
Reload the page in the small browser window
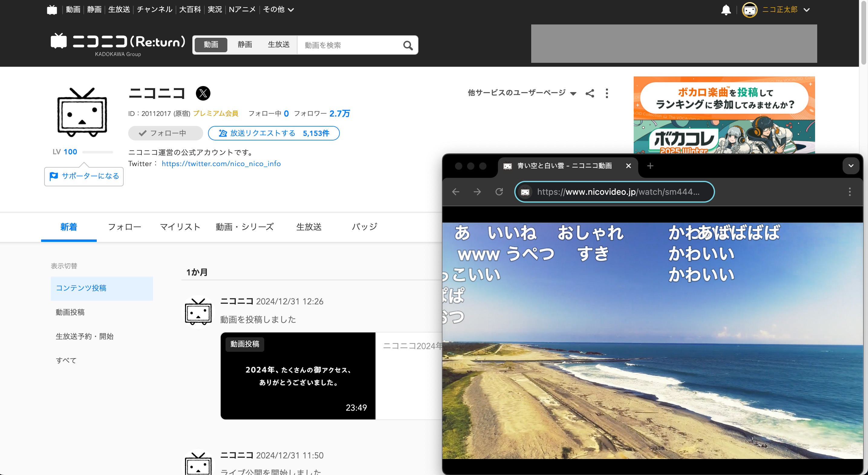(499, 191)
